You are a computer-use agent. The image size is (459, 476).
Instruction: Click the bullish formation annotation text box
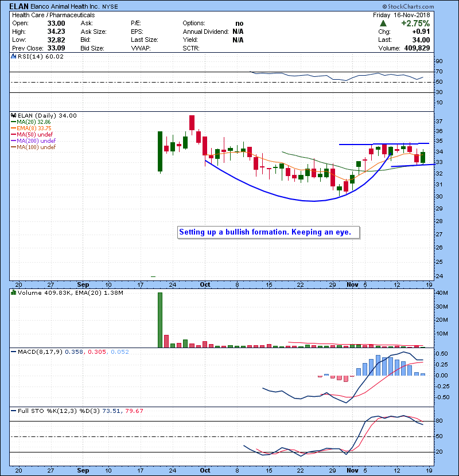(269, 232)
